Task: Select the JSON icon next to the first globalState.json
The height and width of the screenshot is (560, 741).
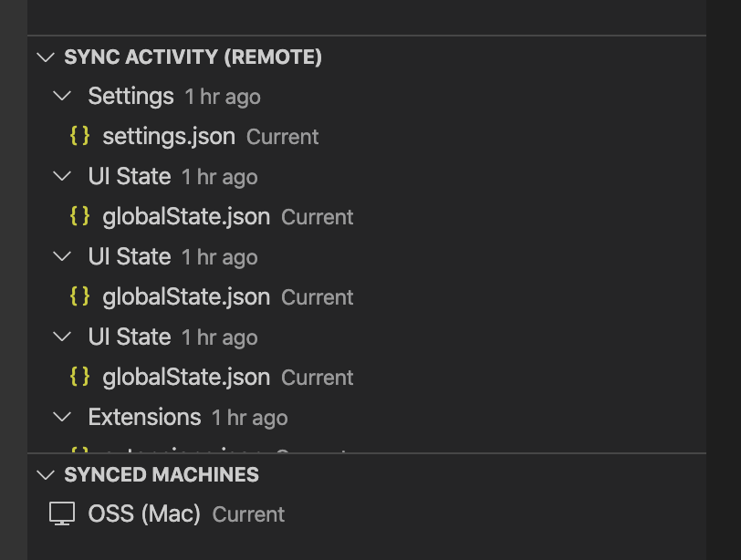Action: point(80,216)
